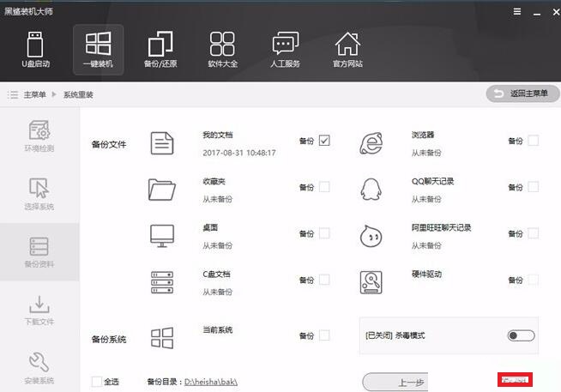This screenshot has height=392, width=561.
Task: Click the 返回主菜单 button
Action: click(x=518, y=93)
